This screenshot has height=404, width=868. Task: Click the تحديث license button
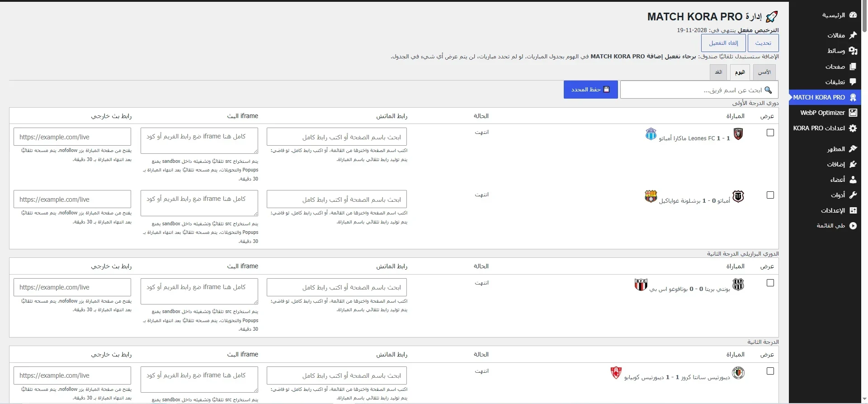coord(763,43)
